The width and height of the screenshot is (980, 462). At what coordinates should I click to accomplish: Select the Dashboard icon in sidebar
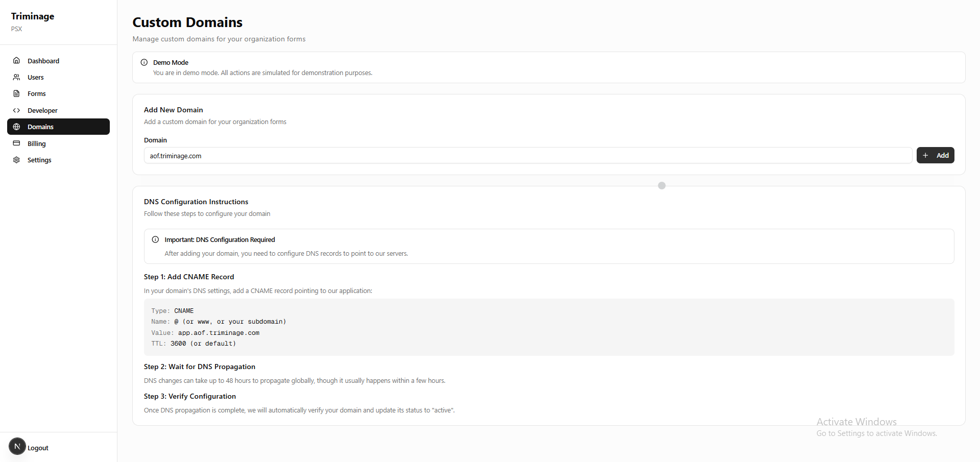point(17,60)
